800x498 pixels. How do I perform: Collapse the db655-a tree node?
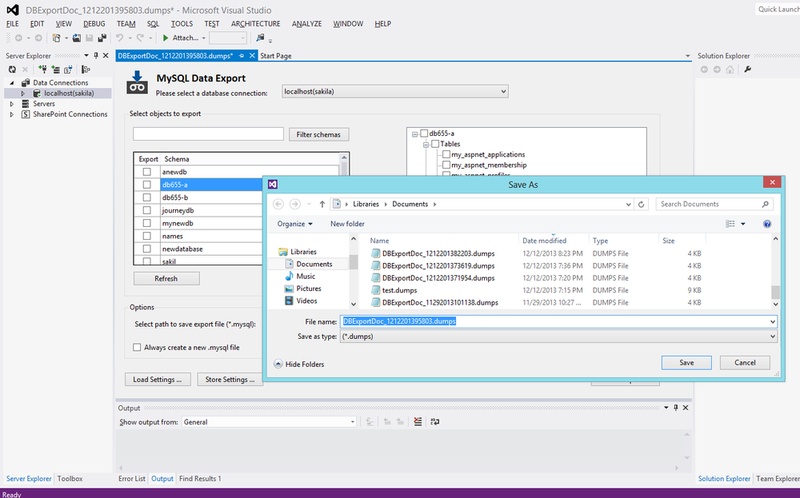[x=415, y=134]
